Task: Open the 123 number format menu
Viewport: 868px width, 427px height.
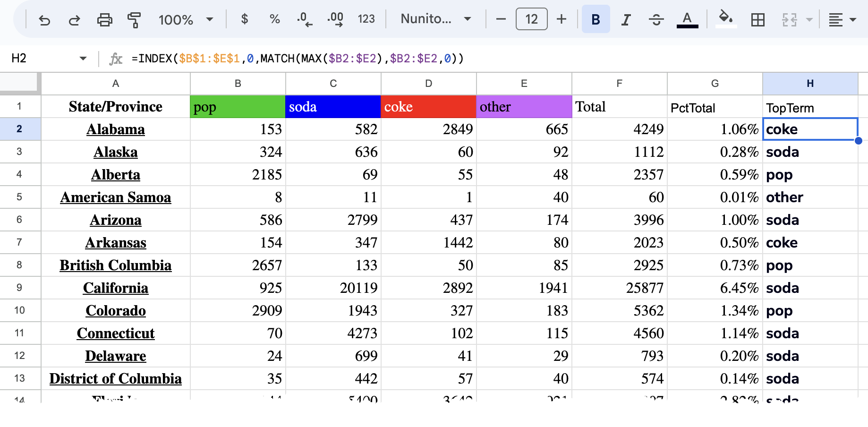Action: pyautogui.click(x=366, y=19)
